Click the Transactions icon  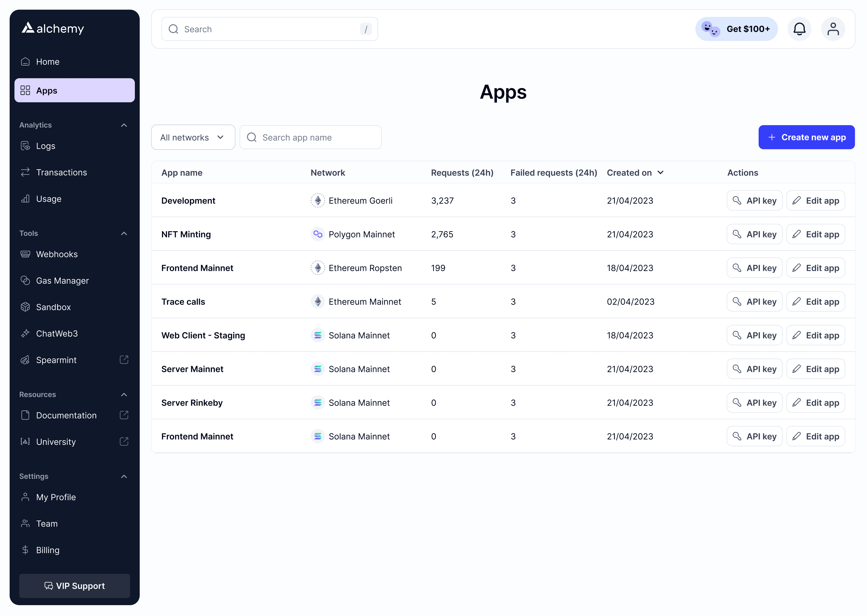[x=25, y=172]
